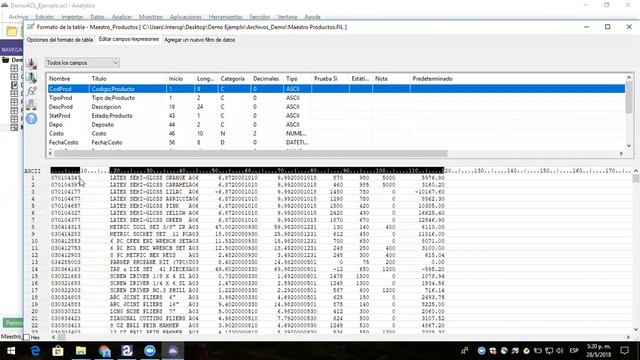Select the DescProd field row

click(x=336, y=107)
